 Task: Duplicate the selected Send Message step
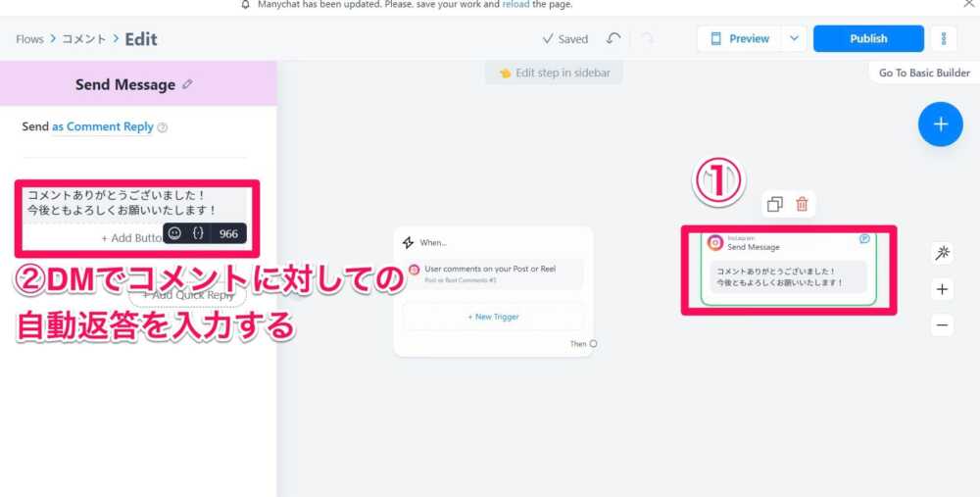pyautogui.click(x=775, y=204)
